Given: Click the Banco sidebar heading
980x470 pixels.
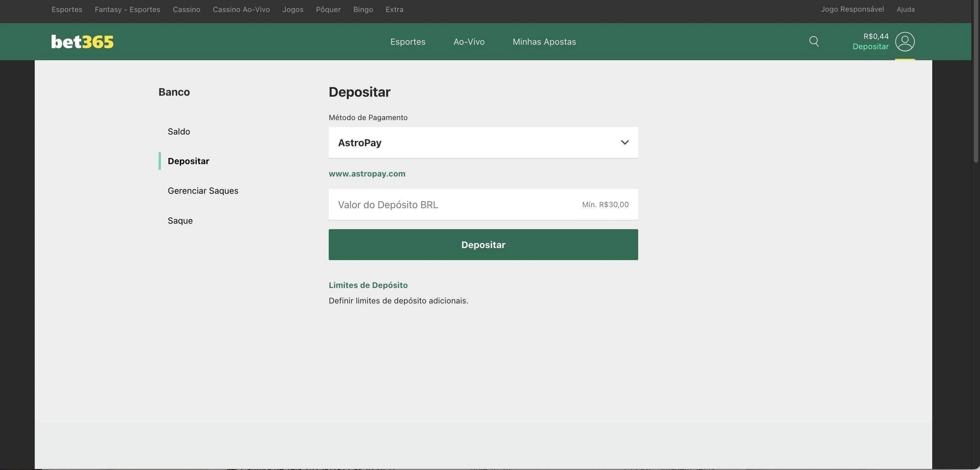Looking at the screenshot, I should point(174,92).
